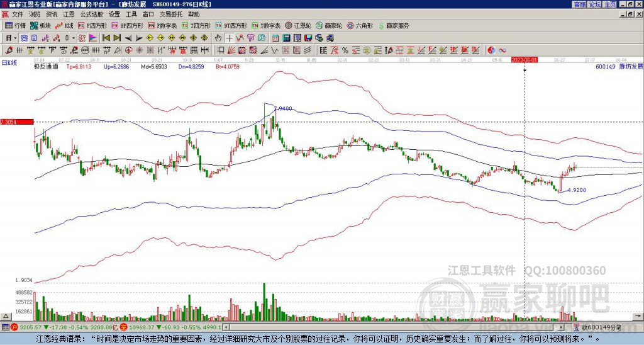
Task: Select the percent % tool icon
Action: [345, 50]
